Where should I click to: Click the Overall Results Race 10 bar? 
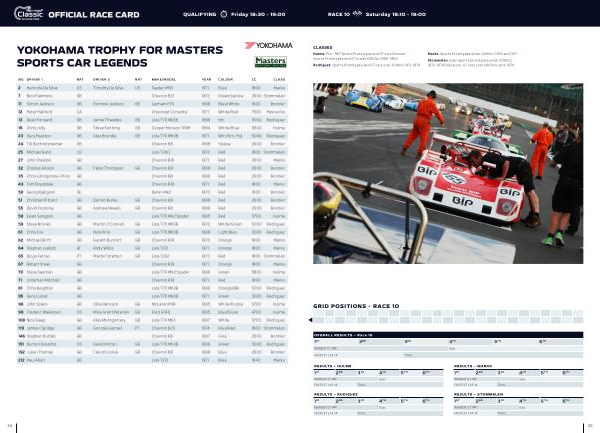click(448, 334)
